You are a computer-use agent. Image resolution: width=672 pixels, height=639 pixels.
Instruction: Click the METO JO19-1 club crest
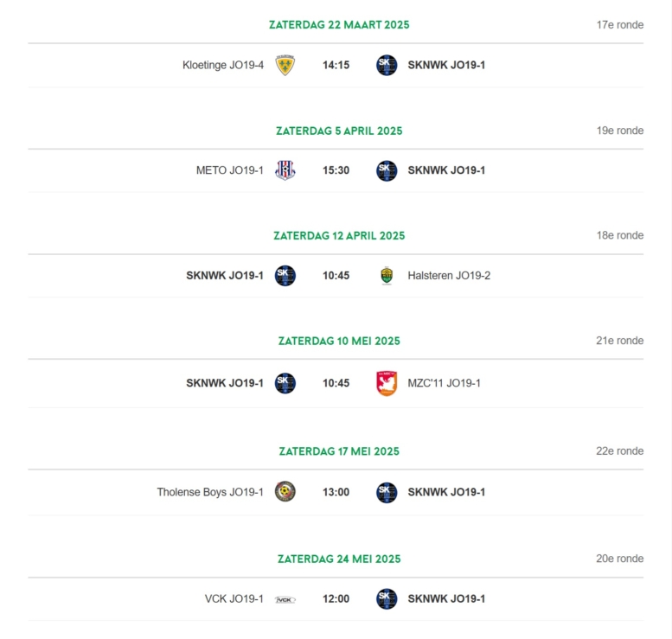[285, 170]
